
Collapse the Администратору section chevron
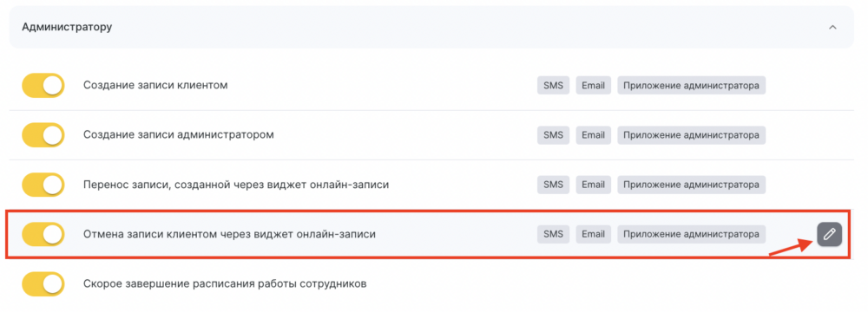(x=832, y=27)
